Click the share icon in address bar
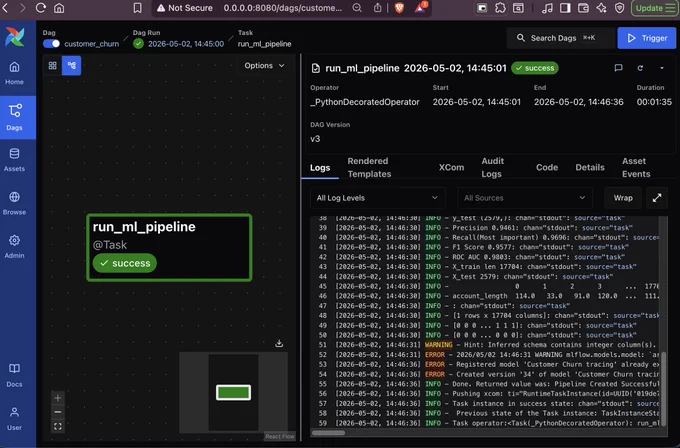This screenshot has height=448, width=680. pyautogui.click(x=378, y=8)
